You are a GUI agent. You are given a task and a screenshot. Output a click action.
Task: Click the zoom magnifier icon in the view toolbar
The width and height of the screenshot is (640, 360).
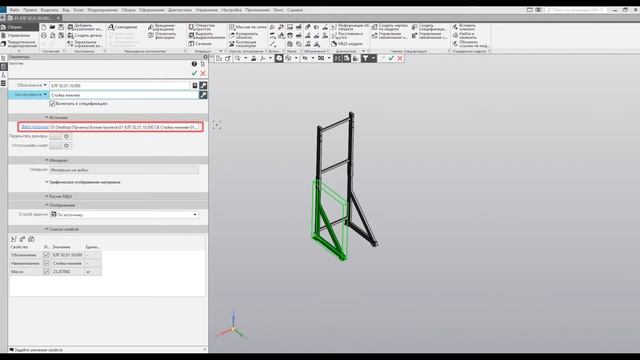coord(238,58)
